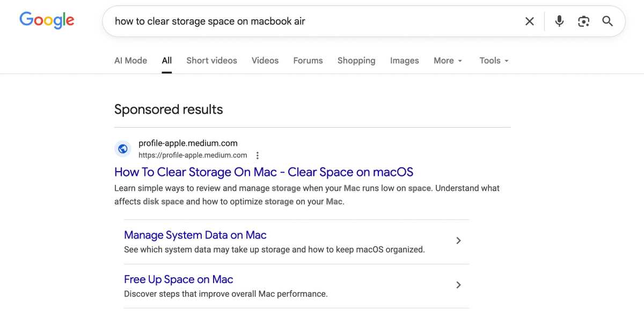644x325 pixels.
Task: Select the Short videos tab
Action: point(211,60)
